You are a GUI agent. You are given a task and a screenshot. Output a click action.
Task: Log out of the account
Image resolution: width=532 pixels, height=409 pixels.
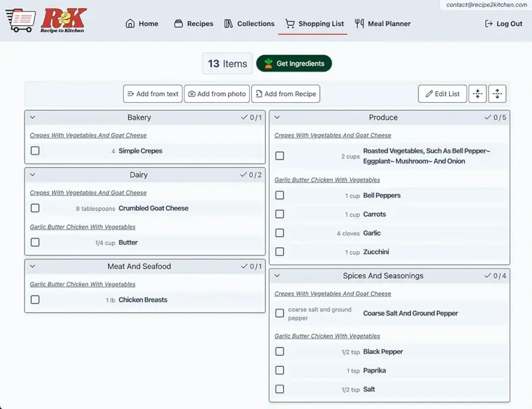click(503, 24)
